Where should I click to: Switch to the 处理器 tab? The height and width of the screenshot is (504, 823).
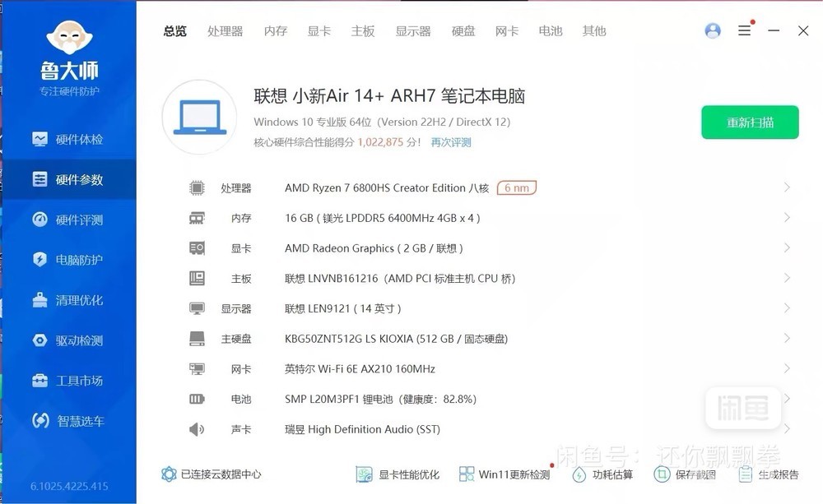point(225,31)
